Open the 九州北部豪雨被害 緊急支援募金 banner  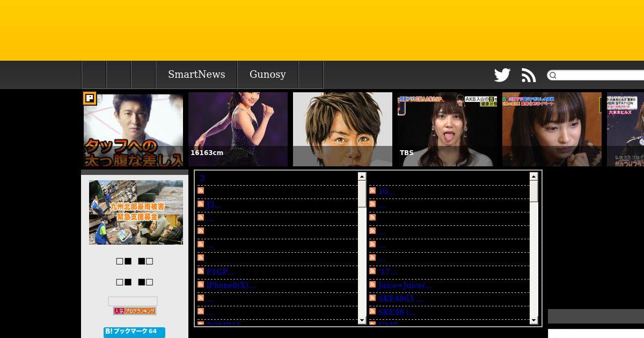[136, 212]
